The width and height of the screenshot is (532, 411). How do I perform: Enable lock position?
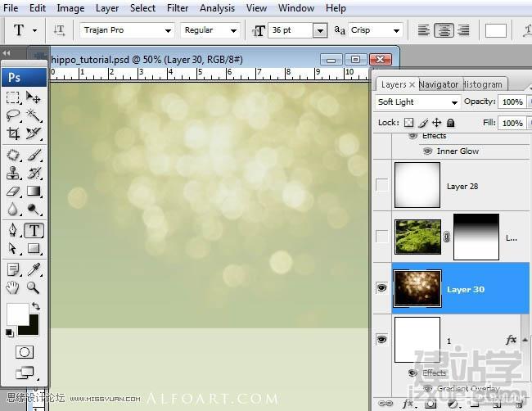pos(437,123)
